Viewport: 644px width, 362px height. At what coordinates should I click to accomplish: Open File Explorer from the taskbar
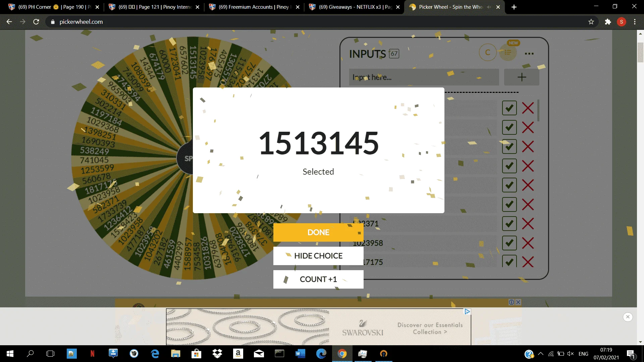pos(176,354)
